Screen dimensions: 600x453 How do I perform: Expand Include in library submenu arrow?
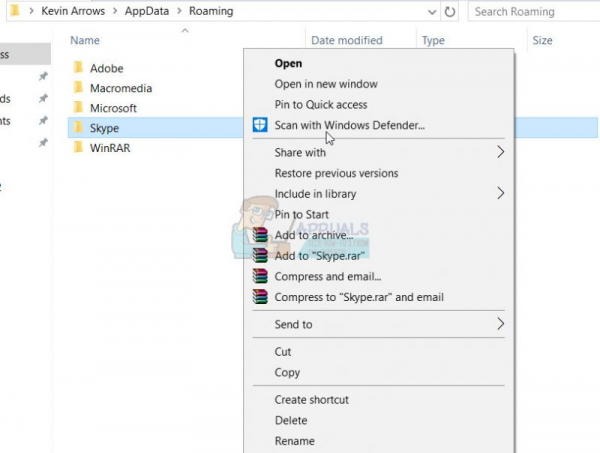click(501, 193)
